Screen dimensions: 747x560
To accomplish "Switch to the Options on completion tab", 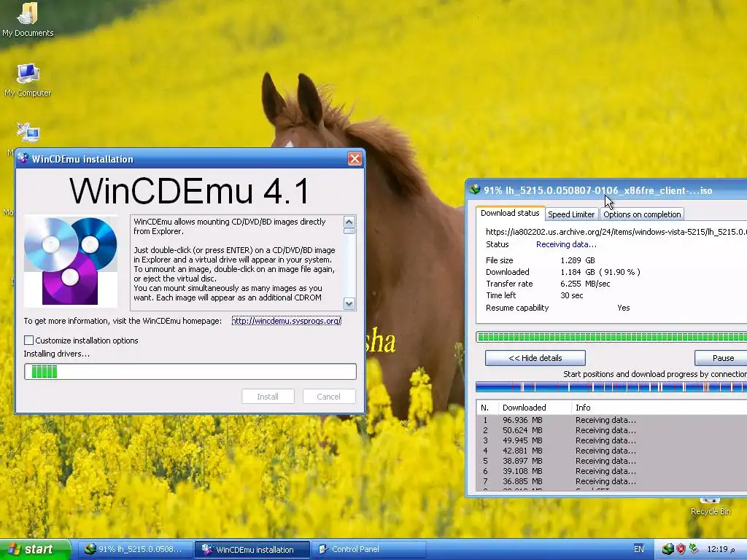I will (642, 214).
